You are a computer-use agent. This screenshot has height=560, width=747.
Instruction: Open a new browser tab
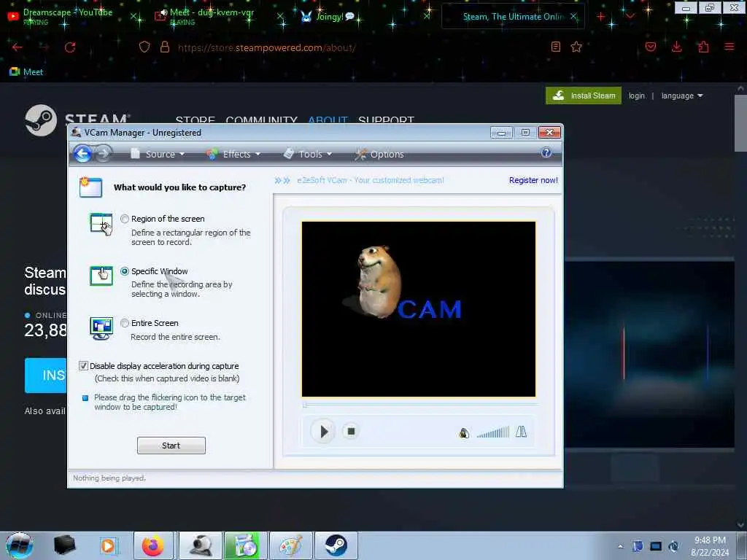point(601,17)
